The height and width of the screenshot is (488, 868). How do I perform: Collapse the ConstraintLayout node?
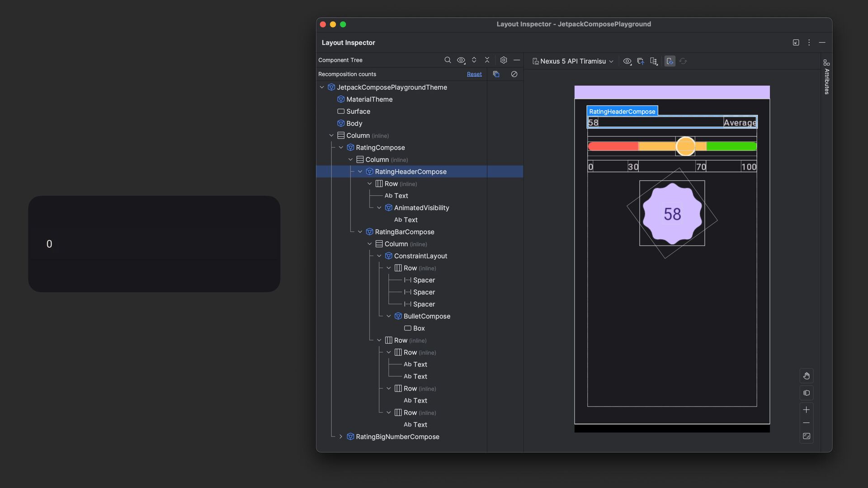click(379, 256)
